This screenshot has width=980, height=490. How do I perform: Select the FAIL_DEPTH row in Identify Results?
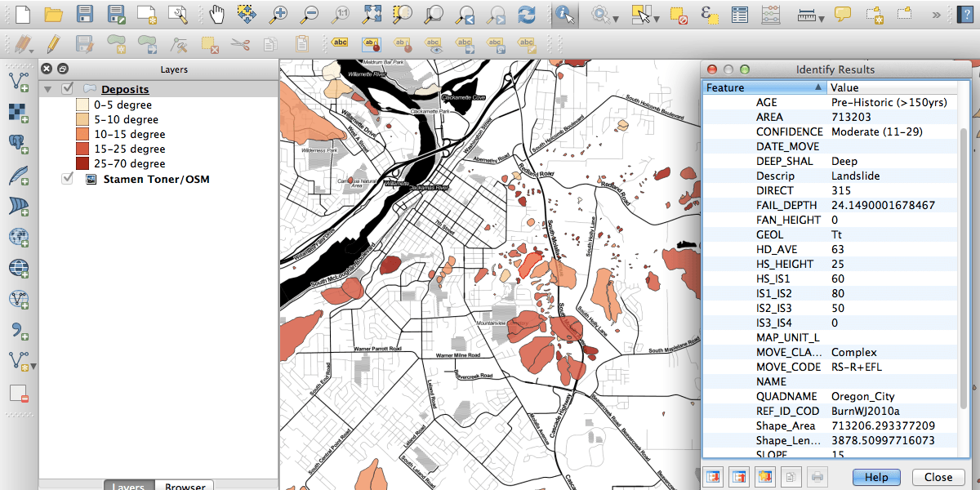(x=831, y=205)
